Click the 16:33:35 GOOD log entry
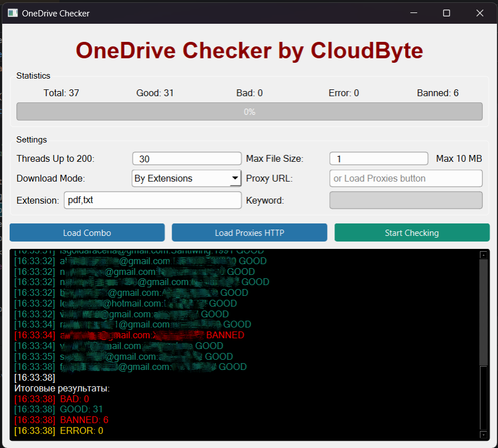Viewport: 498px width, 448px height. (123, 356)
